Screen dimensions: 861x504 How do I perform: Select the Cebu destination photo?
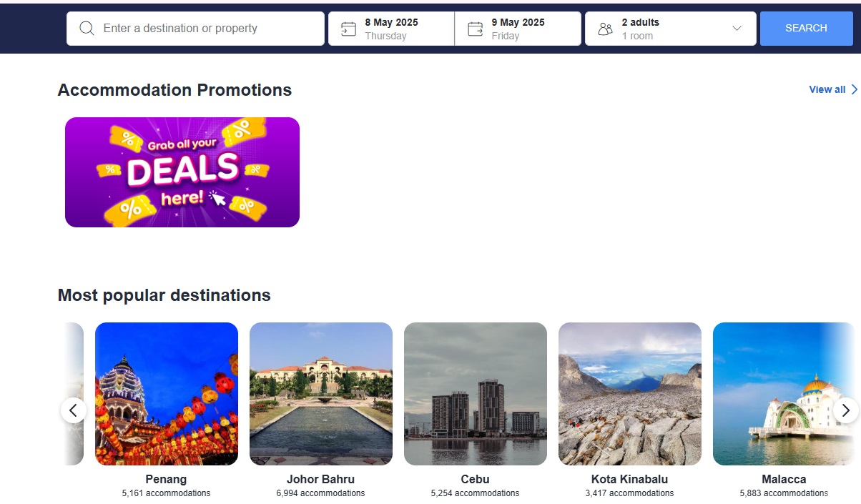(x=476, y=394)
